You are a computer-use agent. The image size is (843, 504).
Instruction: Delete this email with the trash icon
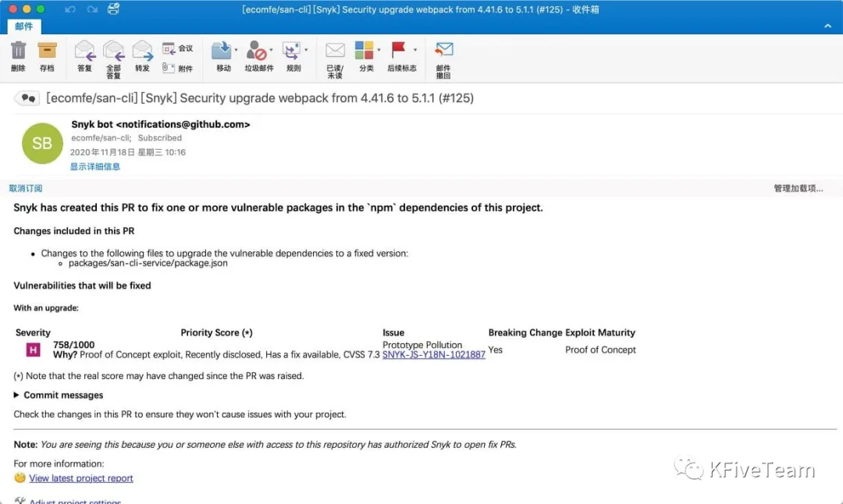pos(18,51)
